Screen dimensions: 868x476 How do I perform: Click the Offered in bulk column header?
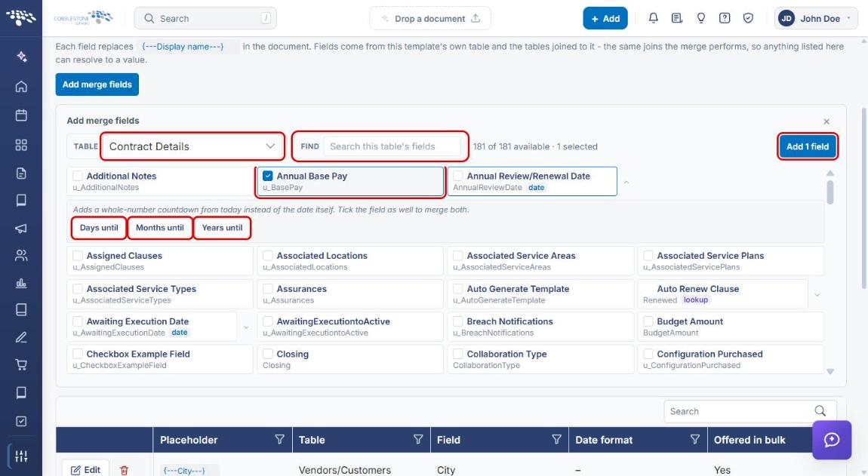point(749,440)
